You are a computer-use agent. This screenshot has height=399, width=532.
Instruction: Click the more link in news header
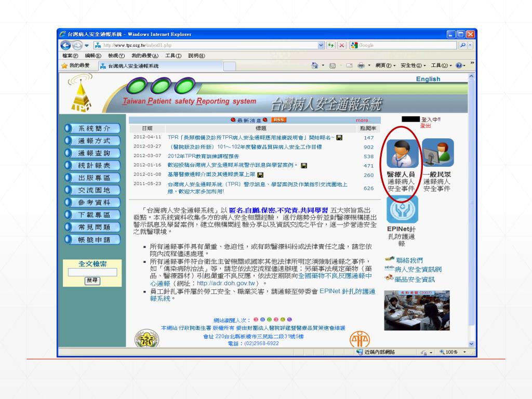362,120
